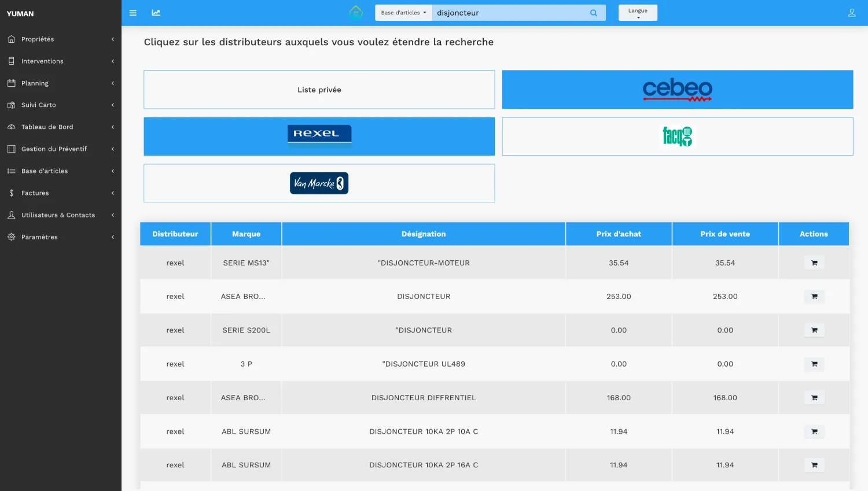Viewport: 868px width, 491px height.
Task: Click the Gestion du Préventif icon
Action: [x=12, y=149]
